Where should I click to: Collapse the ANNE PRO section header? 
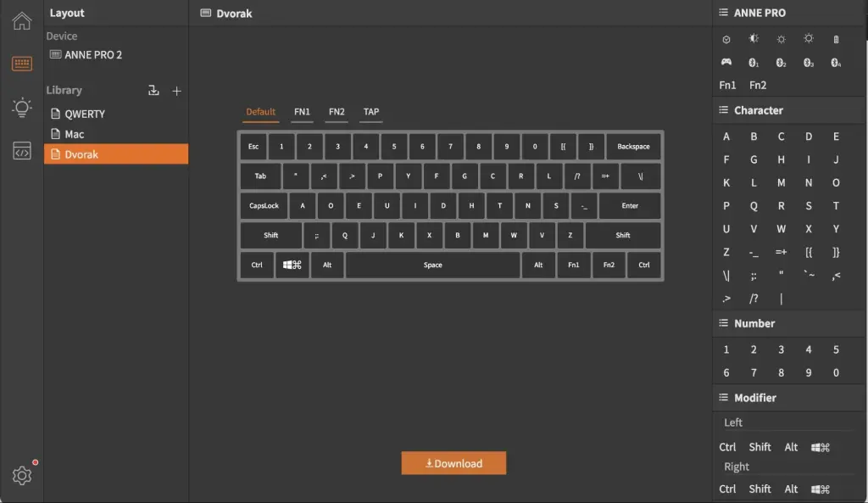789,13
